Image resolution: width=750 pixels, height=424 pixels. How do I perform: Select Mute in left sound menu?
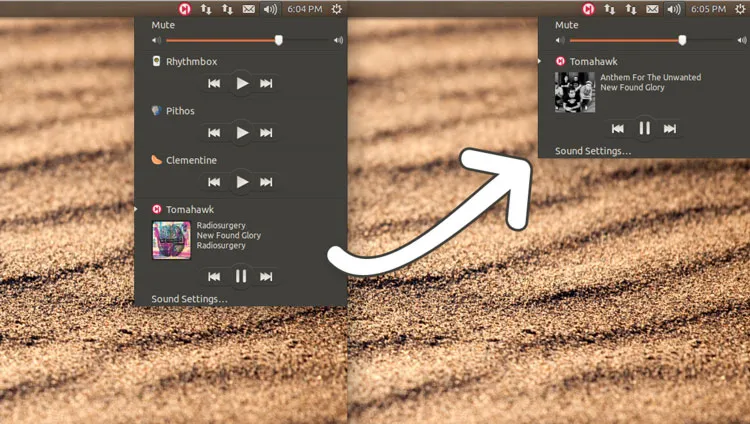[163, 25]
